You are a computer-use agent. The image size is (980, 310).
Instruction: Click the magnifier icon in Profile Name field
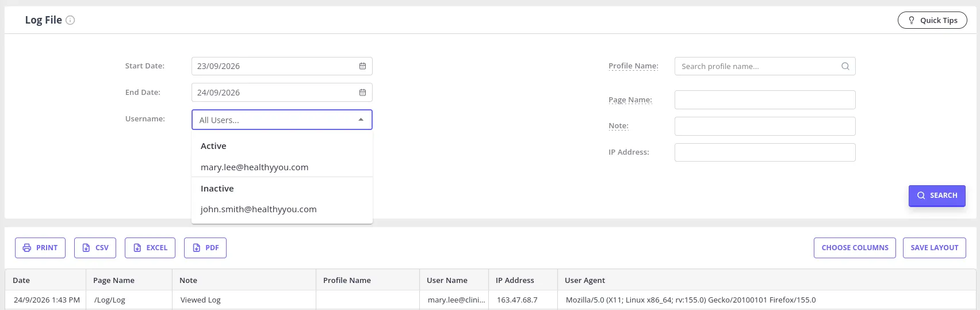pos(845,66)
